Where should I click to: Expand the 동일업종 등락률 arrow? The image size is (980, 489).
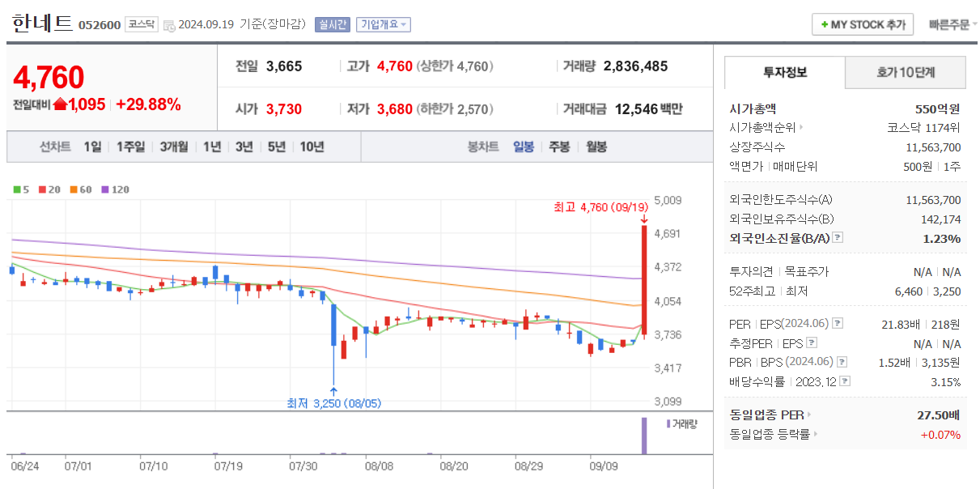tap(815, 435)
